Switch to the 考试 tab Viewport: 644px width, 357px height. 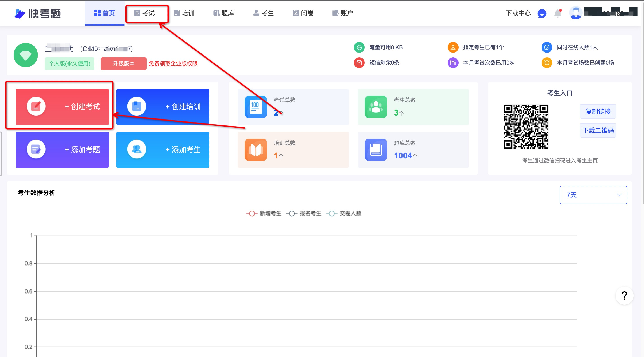(x=144, y=13)
